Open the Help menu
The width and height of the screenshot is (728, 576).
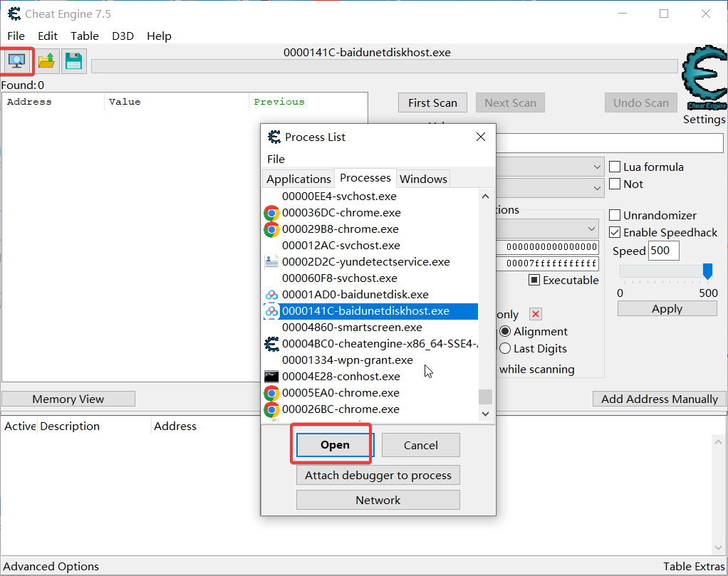pyautogui.click(x=159, y=36)
